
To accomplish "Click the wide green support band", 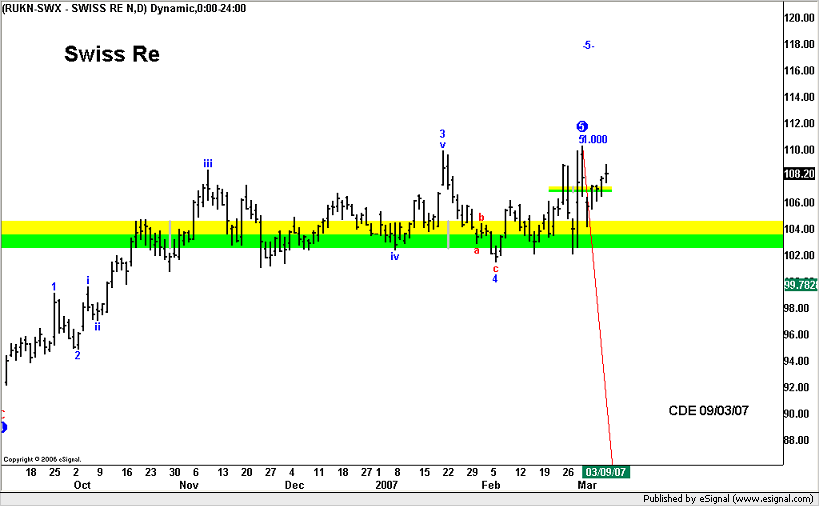I will (300, 241).
